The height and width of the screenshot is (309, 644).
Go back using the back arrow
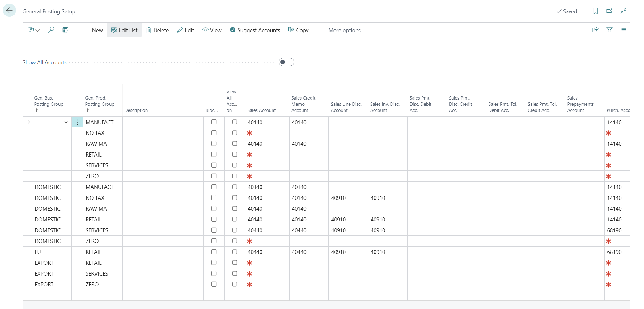click(10, 11)
